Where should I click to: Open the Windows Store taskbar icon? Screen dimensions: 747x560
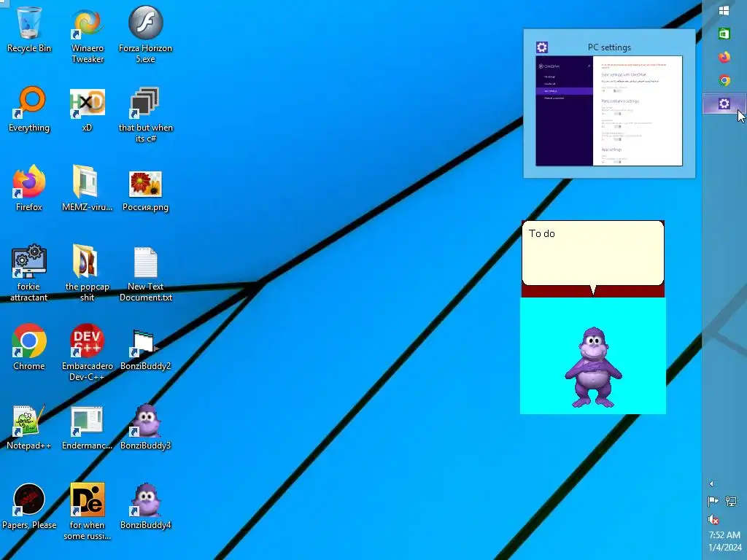tap(724, 34)
